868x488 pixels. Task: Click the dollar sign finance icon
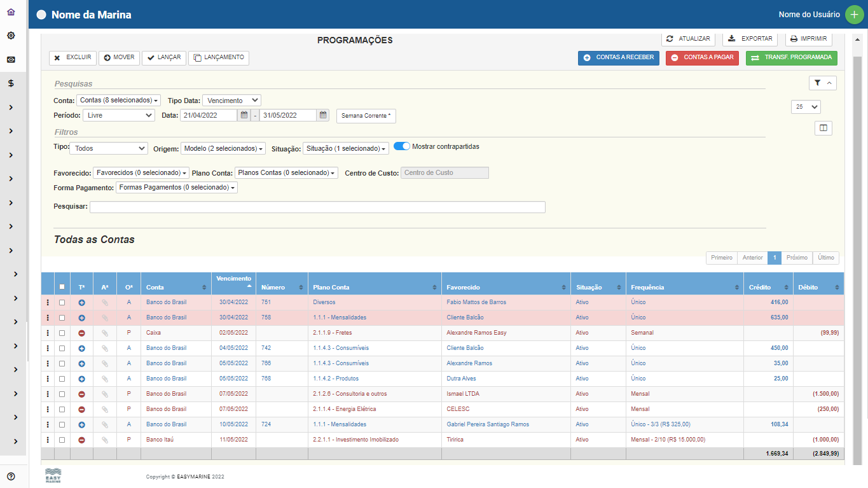[x=11, y=83]
